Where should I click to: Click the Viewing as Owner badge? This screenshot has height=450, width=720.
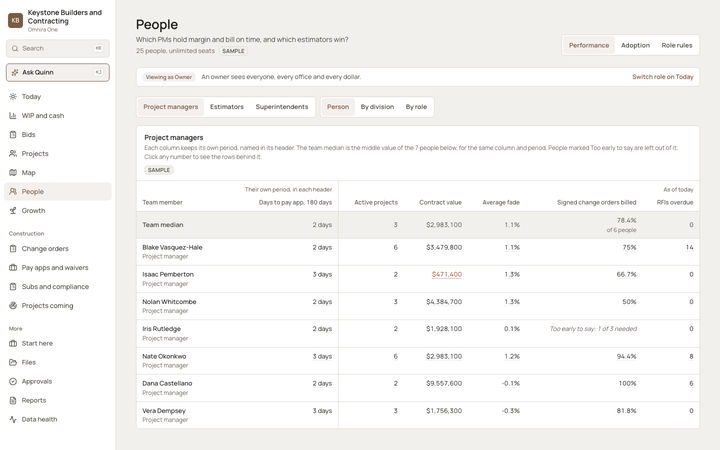[x=169, y=77]
